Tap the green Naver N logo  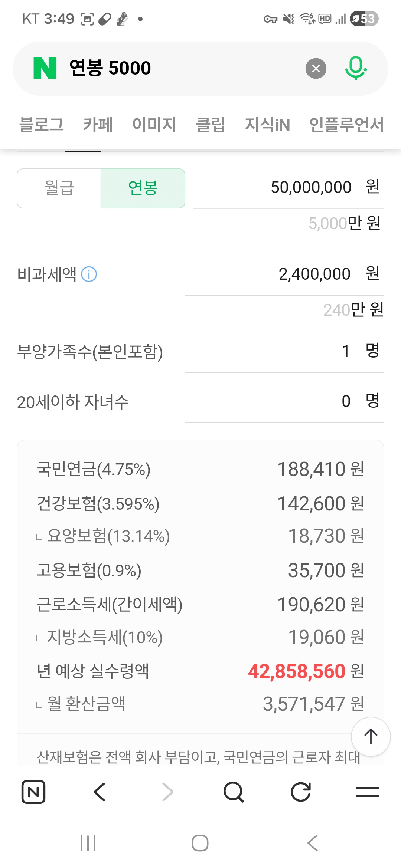pos(45,68)
